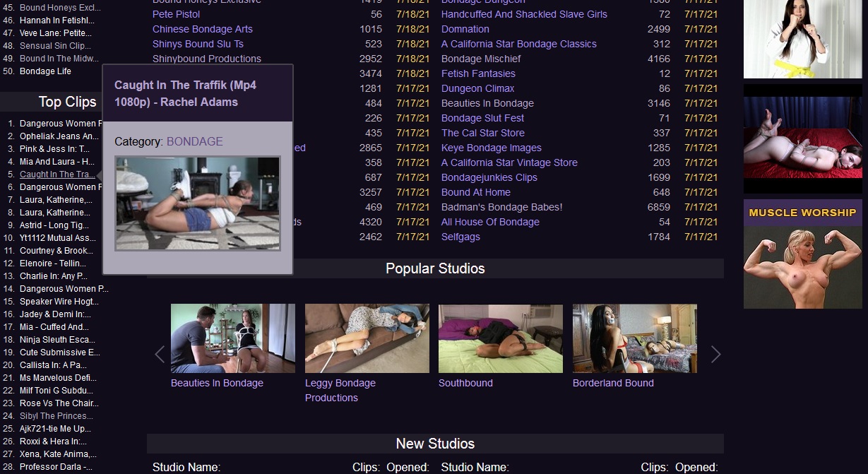The width and height of the screenshot is (868, 474).
Task: Open Shinybound Productions studio link
Action: (x=207, y=59)
